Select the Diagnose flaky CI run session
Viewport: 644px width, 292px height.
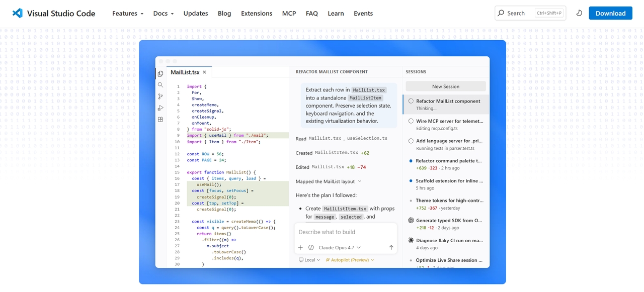pos(446,244)
